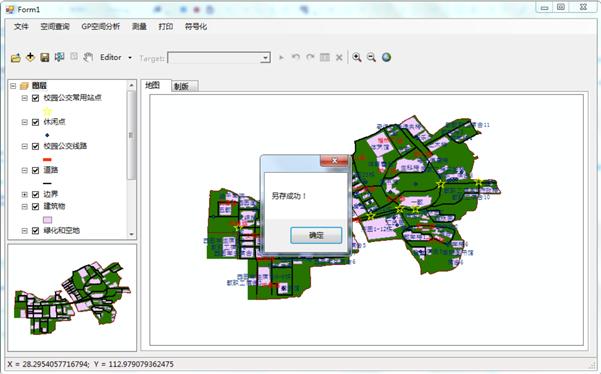This screenshot has height=374, width=601.
Task: Click the overview map thumbnail
Action: (x=72, y=298)
